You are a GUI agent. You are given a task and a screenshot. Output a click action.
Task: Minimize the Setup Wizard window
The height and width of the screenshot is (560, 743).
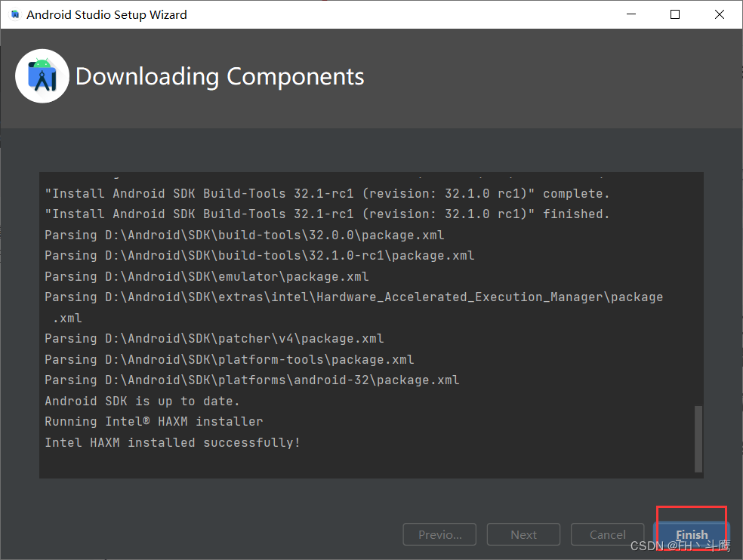click(631, 14)
